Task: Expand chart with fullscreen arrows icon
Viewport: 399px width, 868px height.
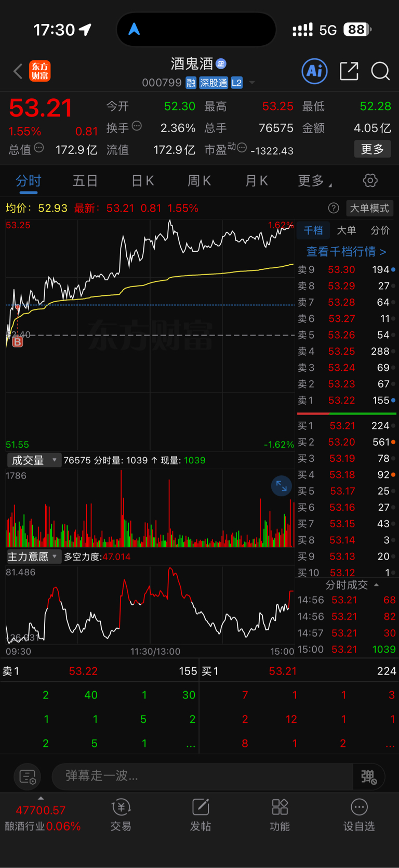Action: click(x=282, y=486)
